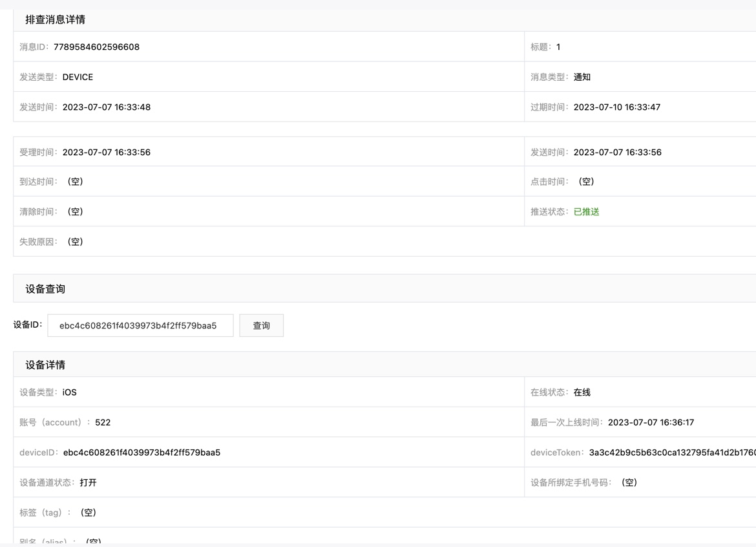
Task: Click the 排查消息详情 heading
Action: 56,20
